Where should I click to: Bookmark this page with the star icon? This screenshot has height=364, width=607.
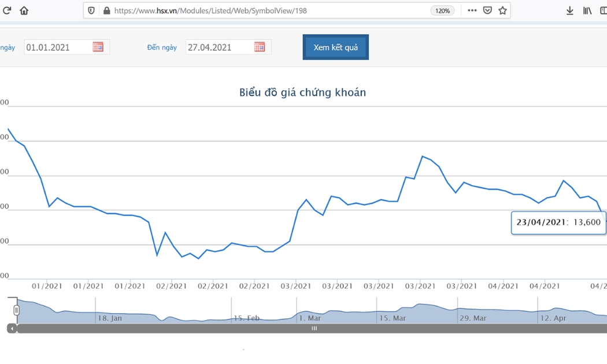point(502,10)
